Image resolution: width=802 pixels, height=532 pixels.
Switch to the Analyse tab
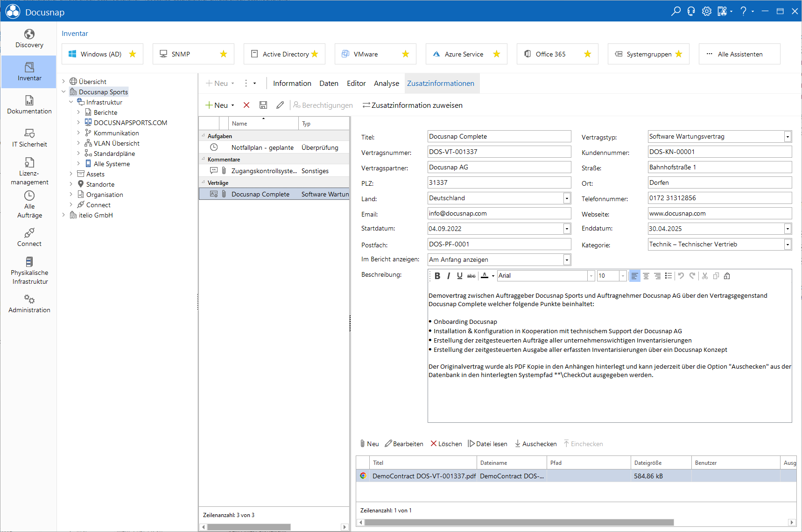(x=387, y=84)
